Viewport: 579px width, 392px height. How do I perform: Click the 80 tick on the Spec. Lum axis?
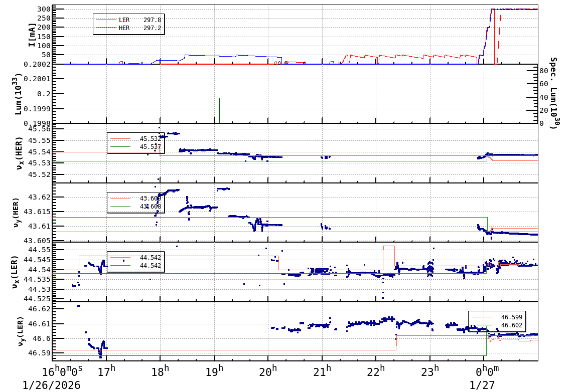544,71
